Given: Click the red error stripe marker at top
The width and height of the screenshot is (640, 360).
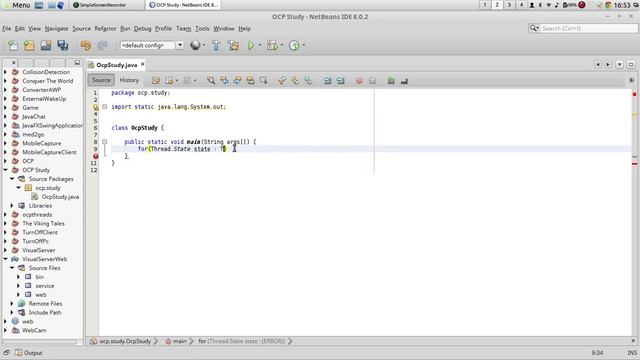Looking at the screenshot, I should pos(634,94).
